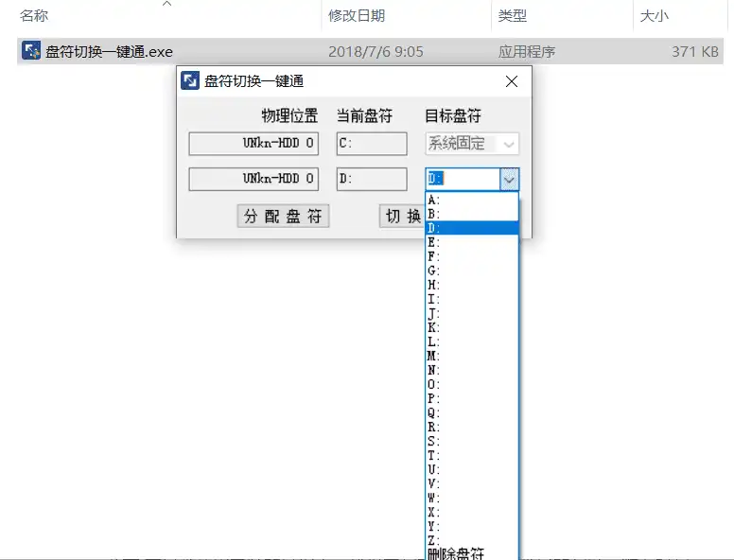
Task: Click the 分配盘符 button
Action: pyautogui.click(x=283, y=216)
